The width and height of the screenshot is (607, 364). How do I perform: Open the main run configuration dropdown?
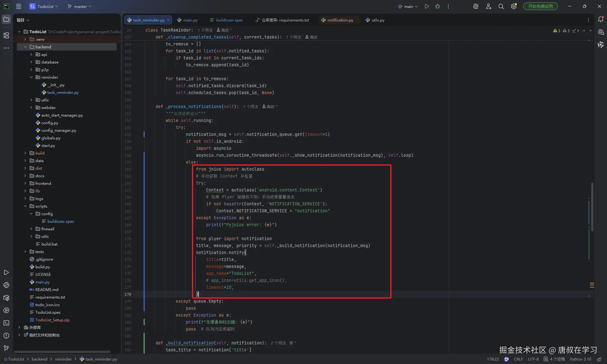(408, 6)
